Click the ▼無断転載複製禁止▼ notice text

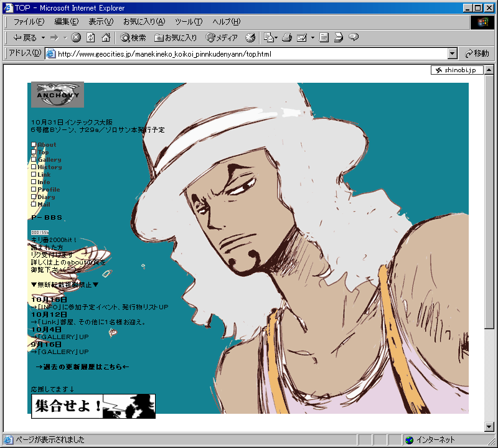click(x=65, y=284)
